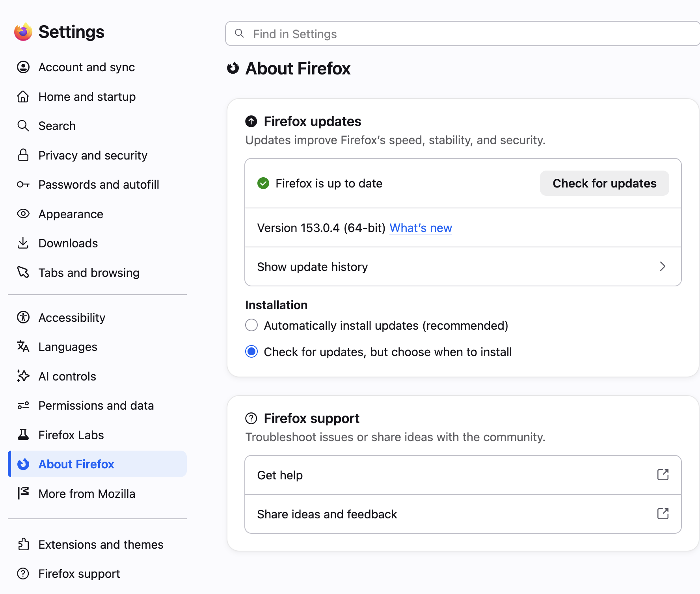Viewport: 700px width, 594px height.
Task: Click Troubleshoot issues or share ideas description
Action: 395,437
